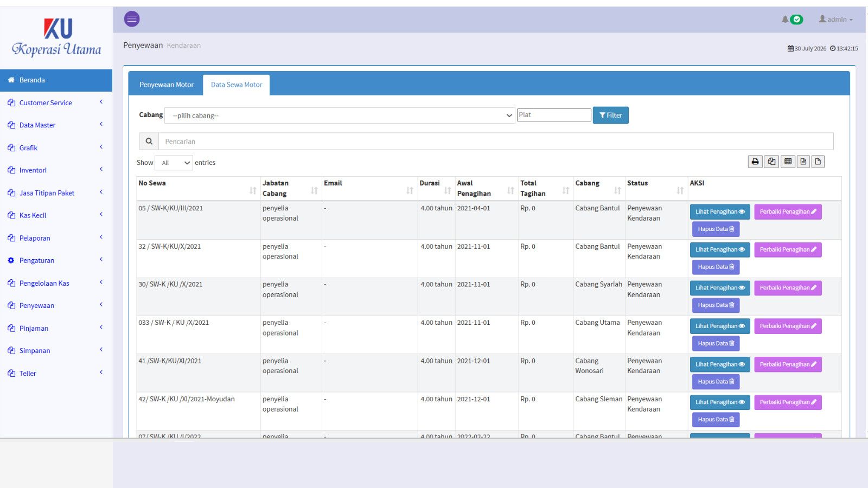Image resolution: width=868 pixels, height=488 pixels.
Task: Click the print export icon
Action: [755, 162]
